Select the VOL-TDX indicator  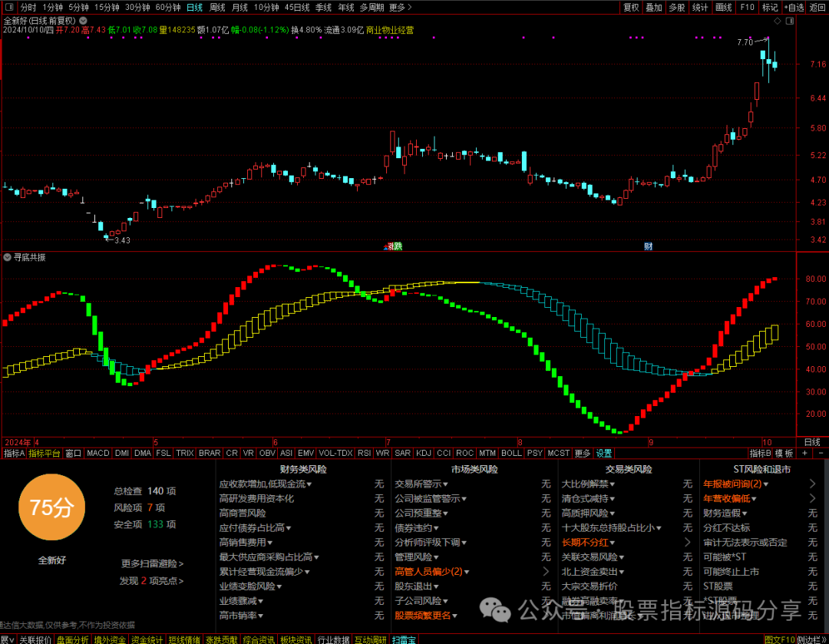335,453
